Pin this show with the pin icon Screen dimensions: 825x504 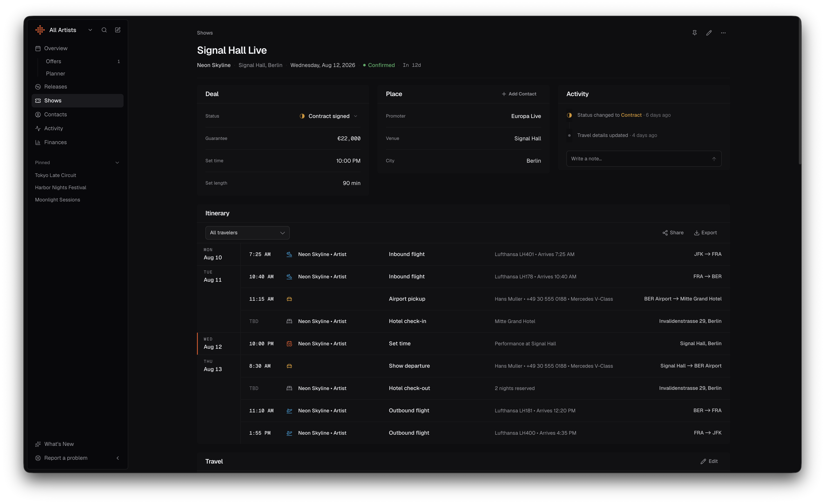694,33
